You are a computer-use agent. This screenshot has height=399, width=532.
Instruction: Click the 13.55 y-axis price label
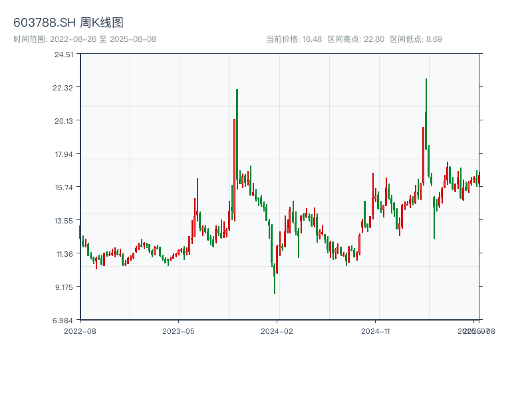[x=64, y=220]
